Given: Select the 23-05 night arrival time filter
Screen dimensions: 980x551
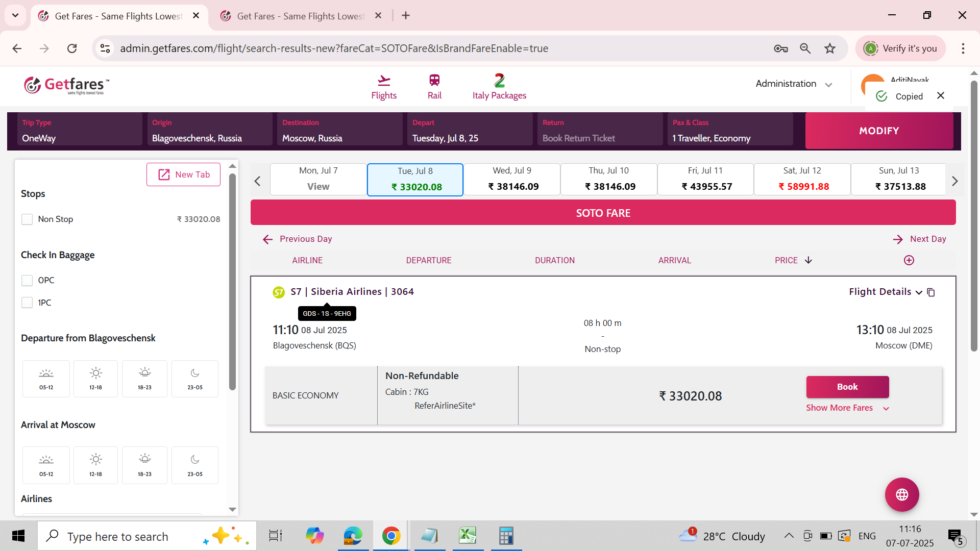Looking at the screenshot, I should [194, 465].
